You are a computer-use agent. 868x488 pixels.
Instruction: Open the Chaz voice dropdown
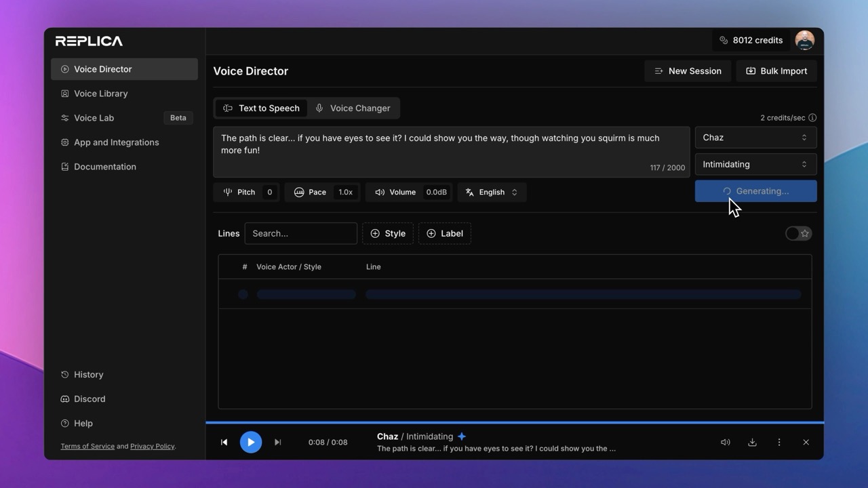(x=755, y=137)
